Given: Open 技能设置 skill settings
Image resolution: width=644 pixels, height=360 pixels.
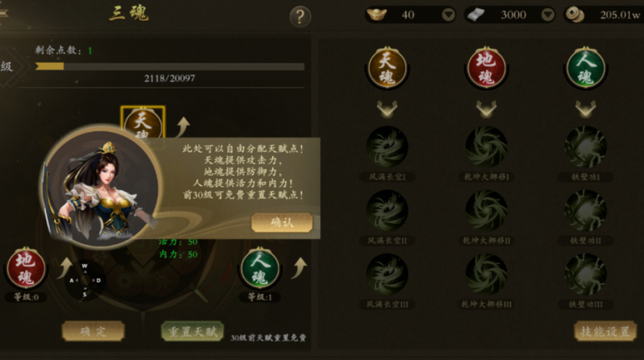Looking at the screenshot, I should pos(605,332).
